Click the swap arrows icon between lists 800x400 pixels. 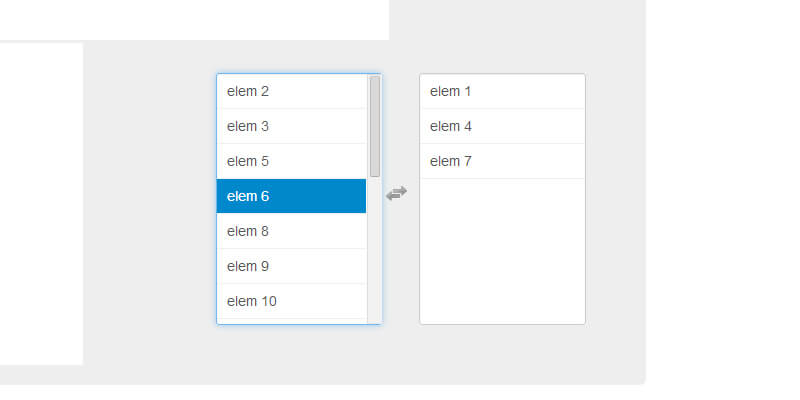tap(397, 193)
